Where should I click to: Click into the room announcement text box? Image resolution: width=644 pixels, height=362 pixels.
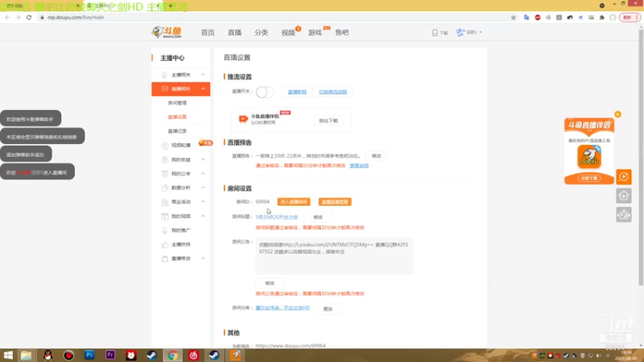(x=334, y=256)
